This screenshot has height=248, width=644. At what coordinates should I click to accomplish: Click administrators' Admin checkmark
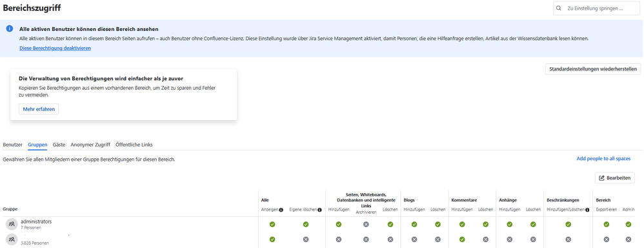[x=628, y=224]
